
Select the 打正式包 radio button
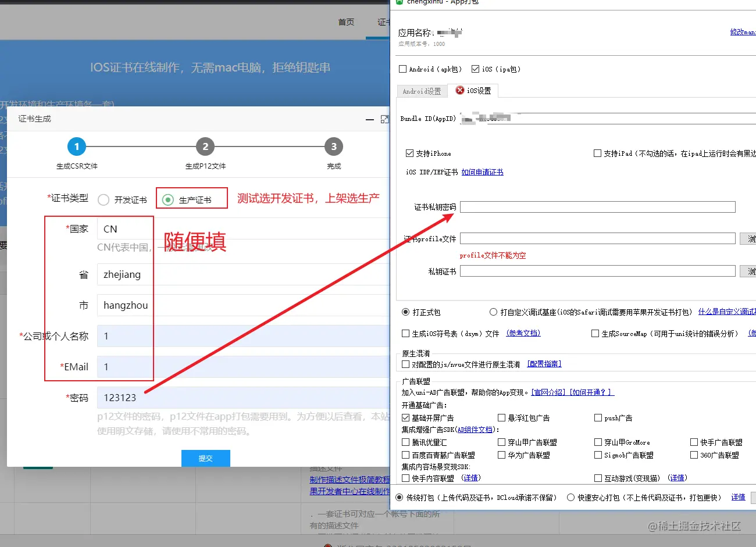[406, 312]
